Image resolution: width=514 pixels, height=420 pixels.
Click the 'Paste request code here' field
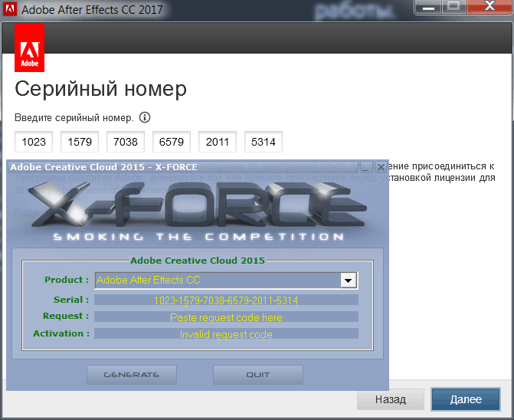coord(226,317)
